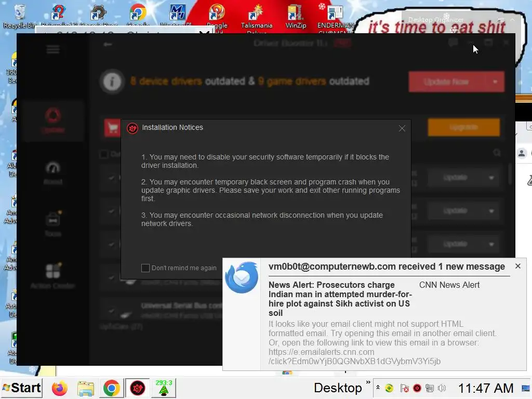Image resolution: width=532 pixels, height=399 pixels.
Task: Uncheck the second driver row checkbox
Action: pos(111,211)
